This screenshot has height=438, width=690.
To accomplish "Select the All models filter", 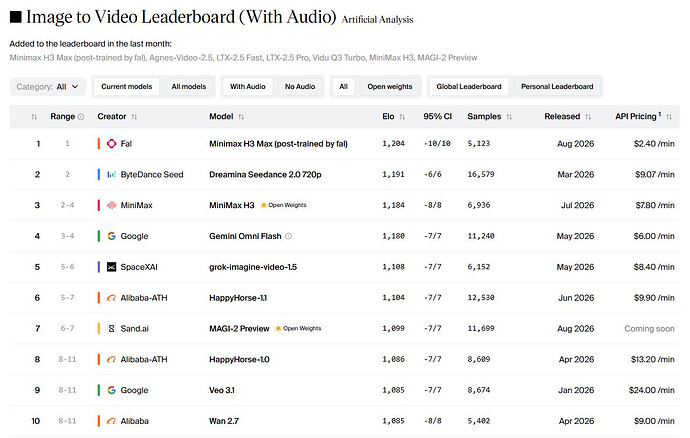I will pyautogui.click(x=189, y=87).
